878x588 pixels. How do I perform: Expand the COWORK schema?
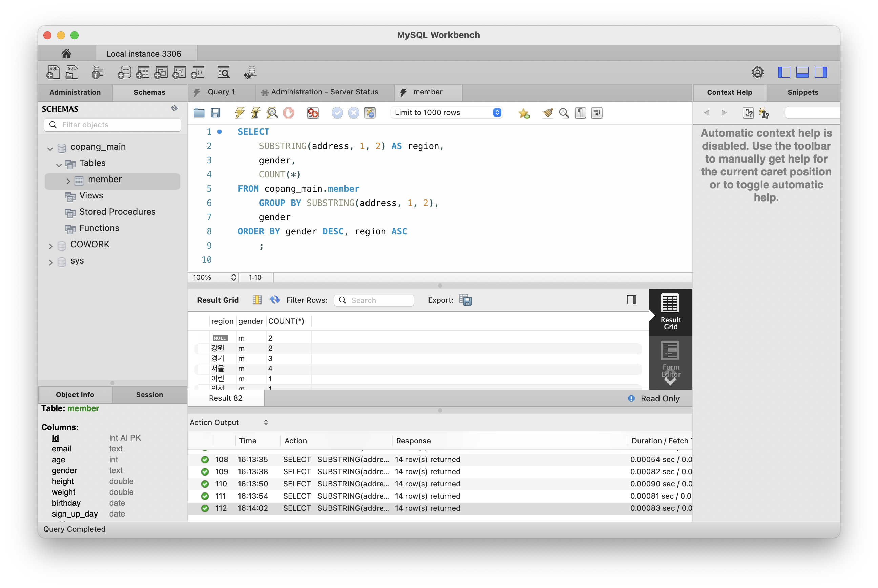[50, 246]
